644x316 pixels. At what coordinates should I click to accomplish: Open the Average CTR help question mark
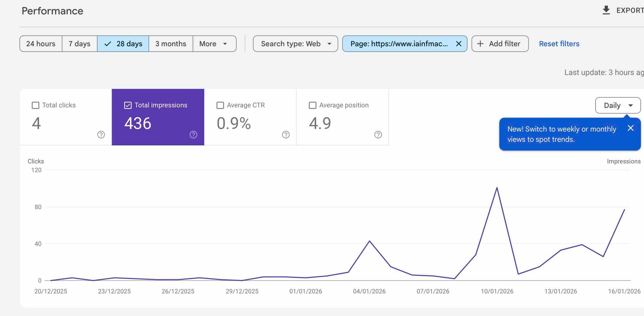pyautogui.click(x=286, y=134)
